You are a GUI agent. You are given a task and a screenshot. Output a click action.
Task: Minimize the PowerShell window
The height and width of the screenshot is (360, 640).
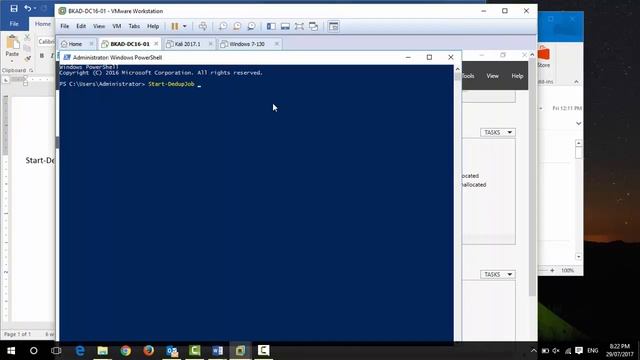click(x=408, y=58)
